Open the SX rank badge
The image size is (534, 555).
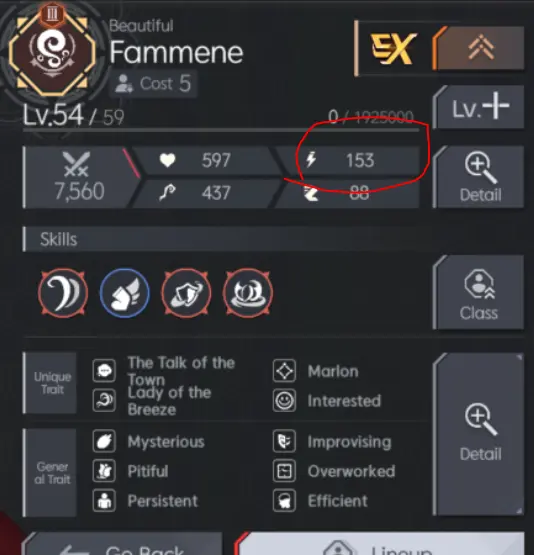click(393, 48)
